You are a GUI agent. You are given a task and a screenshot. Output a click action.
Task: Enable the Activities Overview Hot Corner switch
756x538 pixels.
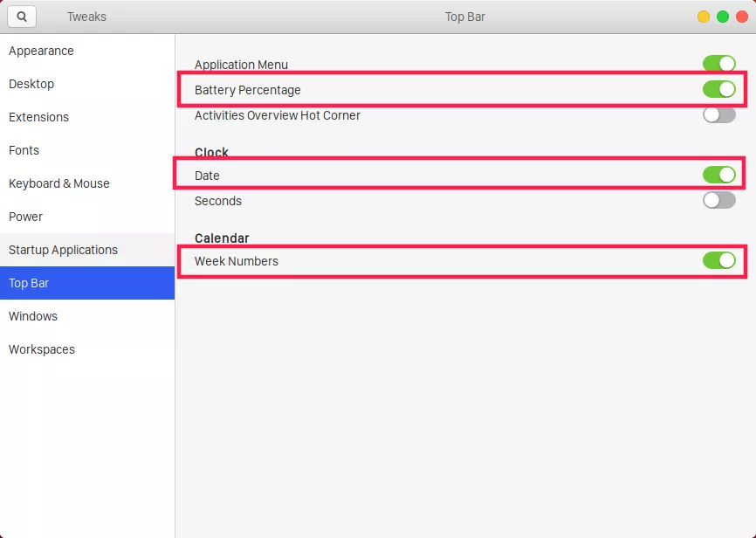[x=719, y=114]
